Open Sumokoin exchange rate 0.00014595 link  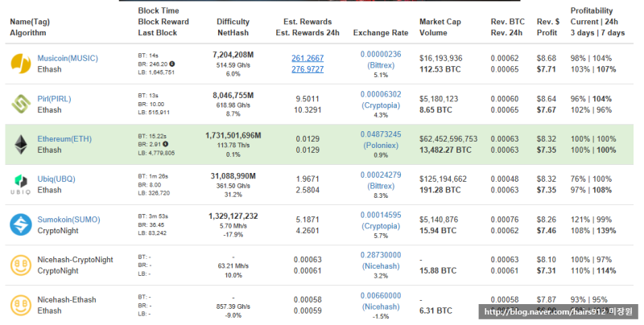tap(381, 215)
